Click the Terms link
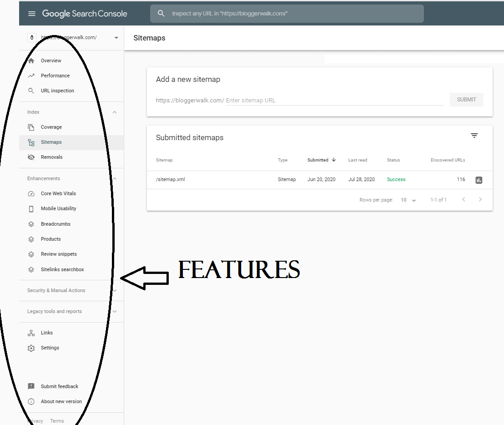 click(57, 421)
